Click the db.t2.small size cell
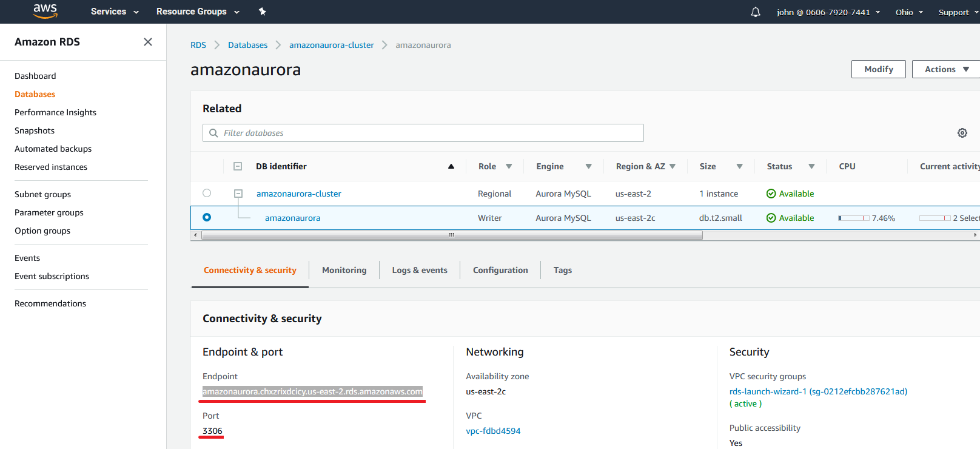Image resolution: width=980 pixels, height=449 pixels. click(x=720, y=218)
